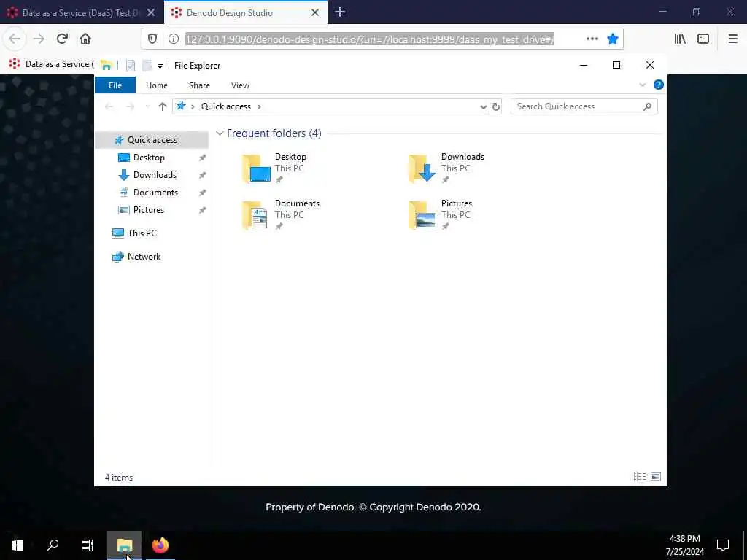Image resolution: width=747 pixels, height=560 pixels.
Task: Click the search magnifier in File Explorer
Action: tap(647, 106)
